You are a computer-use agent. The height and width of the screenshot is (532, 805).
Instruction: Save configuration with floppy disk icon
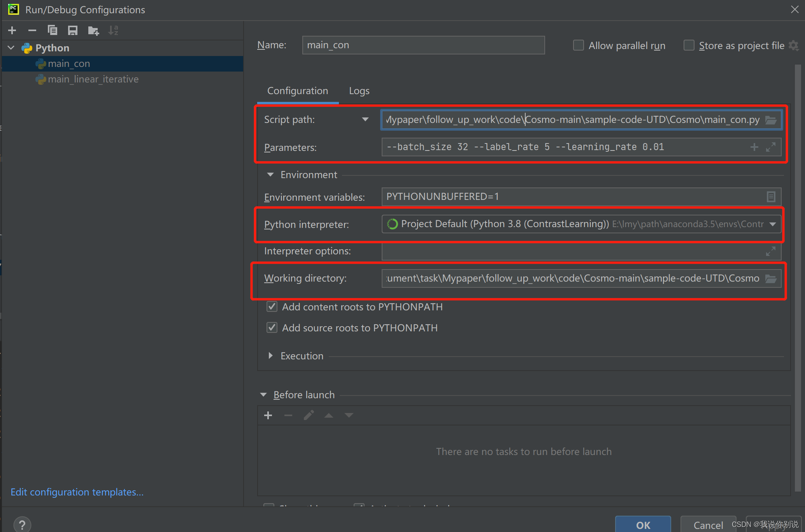click(x=72, y=30)
